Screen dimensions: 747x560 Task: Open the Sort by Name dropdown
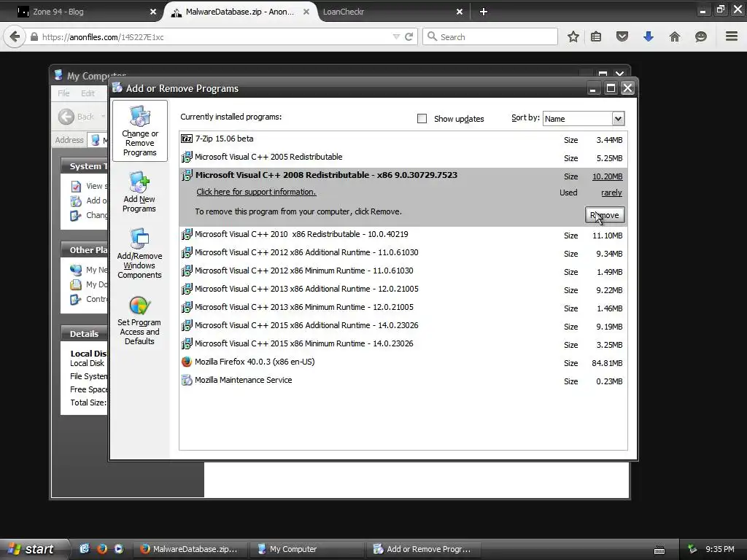pyautogui.click(x=618, y=119)
